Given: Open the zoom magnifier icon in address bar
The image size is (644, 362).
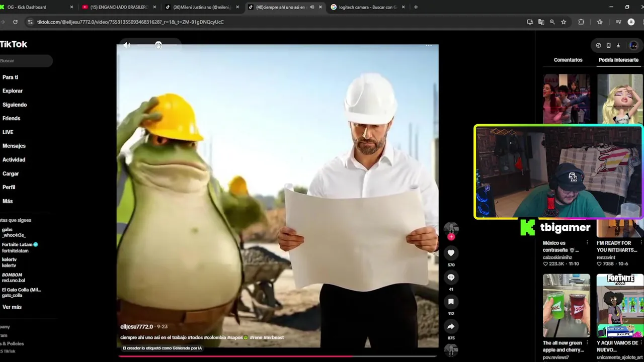Looking at the screenshot, I should [552, 22].
